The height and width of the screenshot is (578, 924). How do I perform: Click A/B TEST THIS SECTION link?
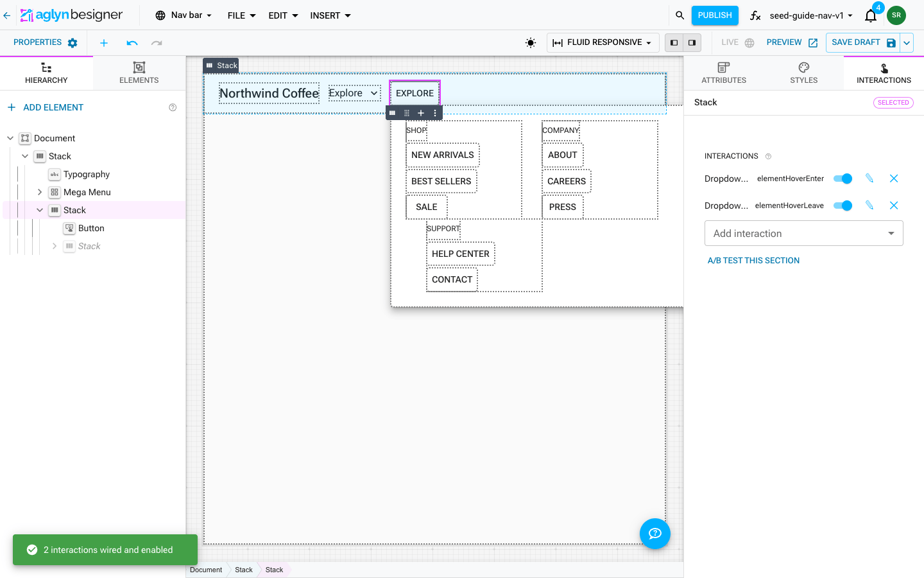[753, 261]
